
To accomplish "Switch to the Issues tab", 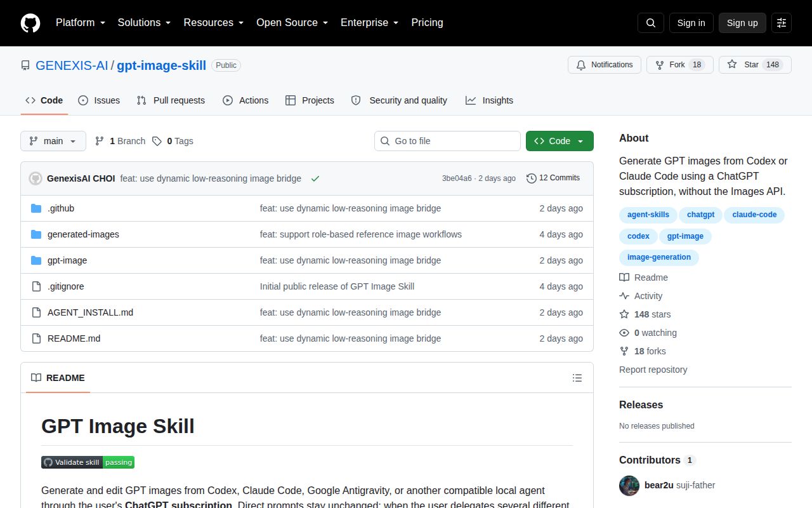I will [x=99, y=100].
